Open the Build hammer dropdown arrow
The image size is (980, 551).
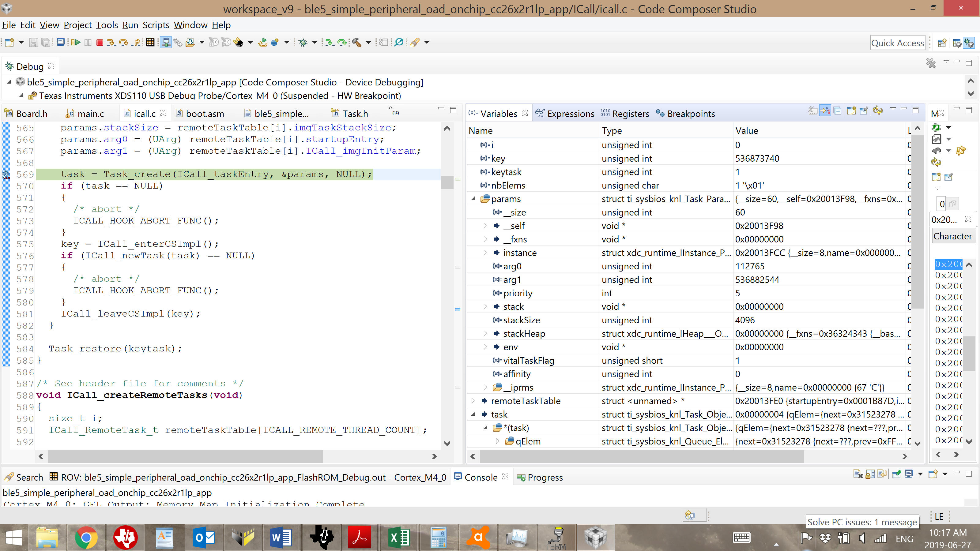tap(368, 42)
